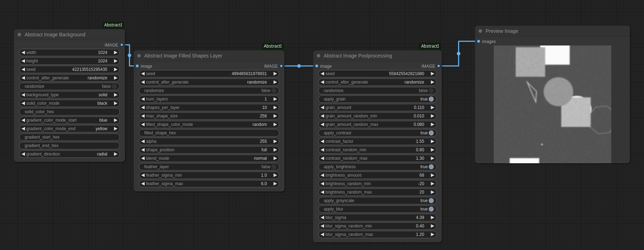Click the AbstractI badge above Postprocessing node
Image resolution: width=644 pixels, height=250 pixels.
(430, 46)
